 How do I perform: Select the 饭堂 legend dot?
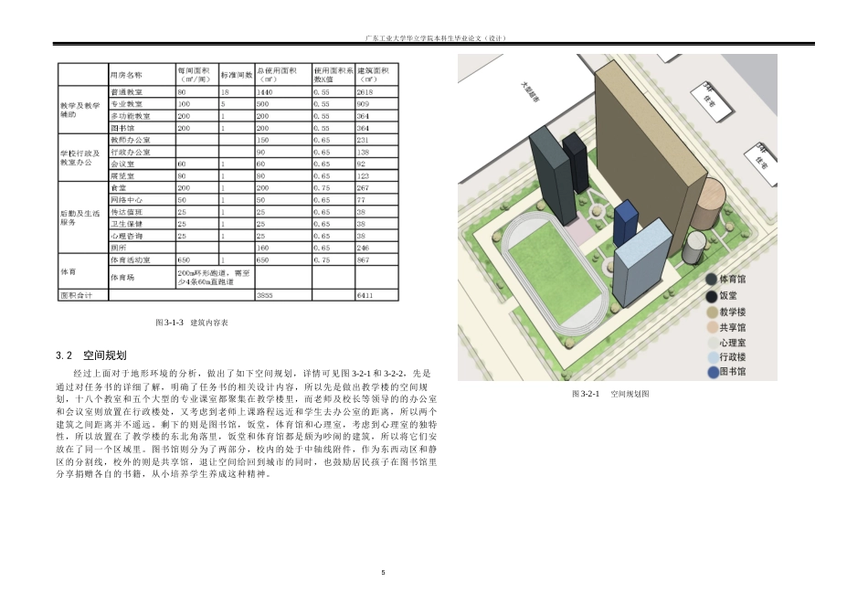(711, 296)
